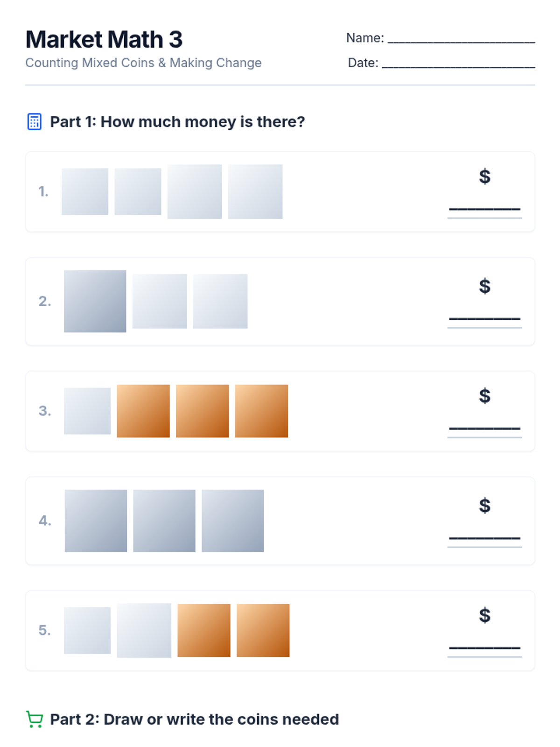This screenshot has height=747, width=560.
Task: Select the answer blank for problem 2
Action: (484, 318)
